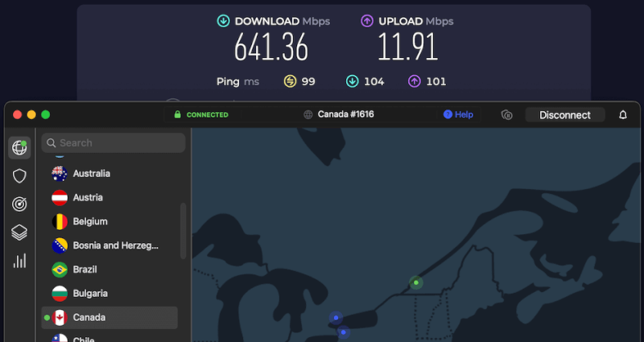Click the notifications bell icon
This screenshot has width=644, height=342.
pyautogui.click(x=622, y=115)
